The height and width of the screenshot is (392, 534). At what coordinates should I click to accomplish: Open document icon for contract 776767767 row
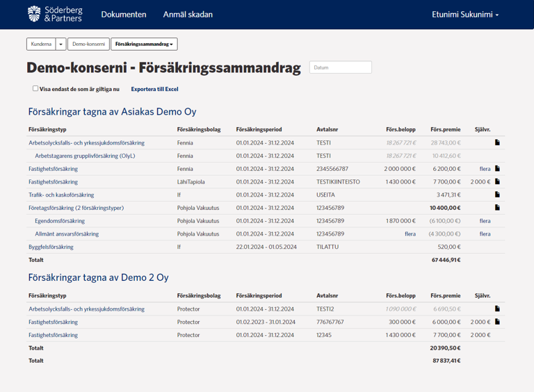[x=497, y=322]
